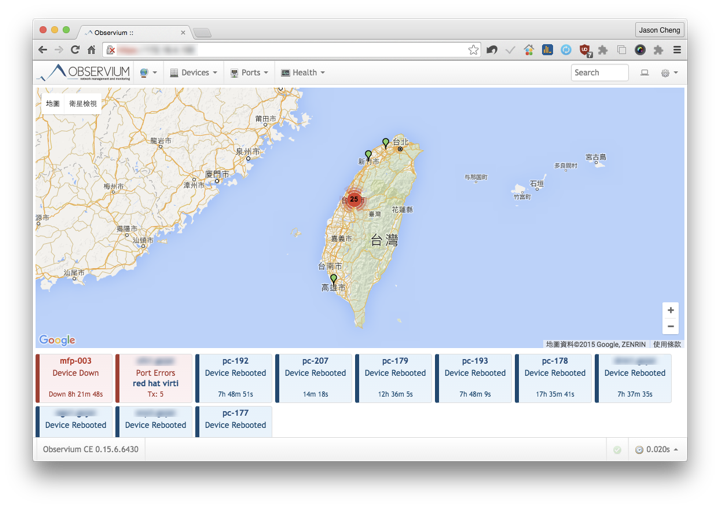Image resolution: width=720 pixels, height=508 pixels.
Task: Expand the 0.020s page timing dropup
Action: [657, 449]
